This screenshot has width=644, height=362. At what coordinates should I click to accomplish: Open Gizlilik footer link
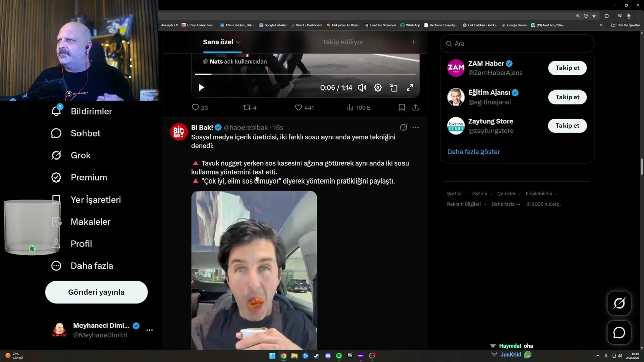pos(479,194)
